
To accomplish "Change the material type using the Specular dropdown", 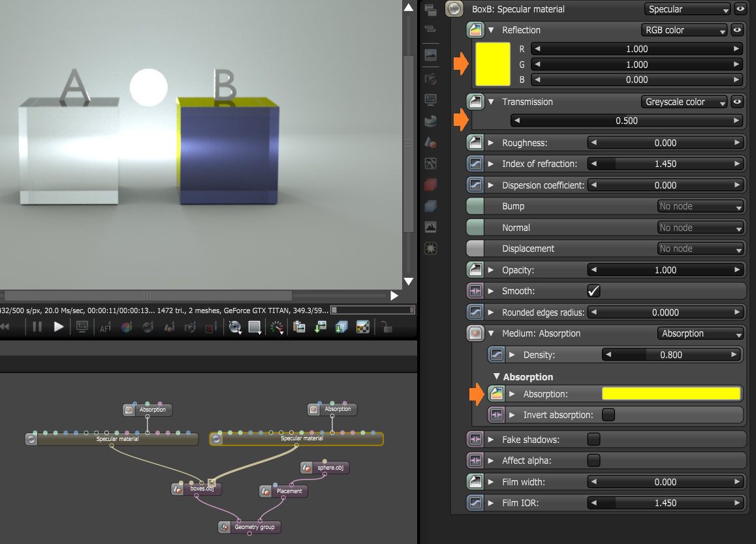I will pos(687,8).
